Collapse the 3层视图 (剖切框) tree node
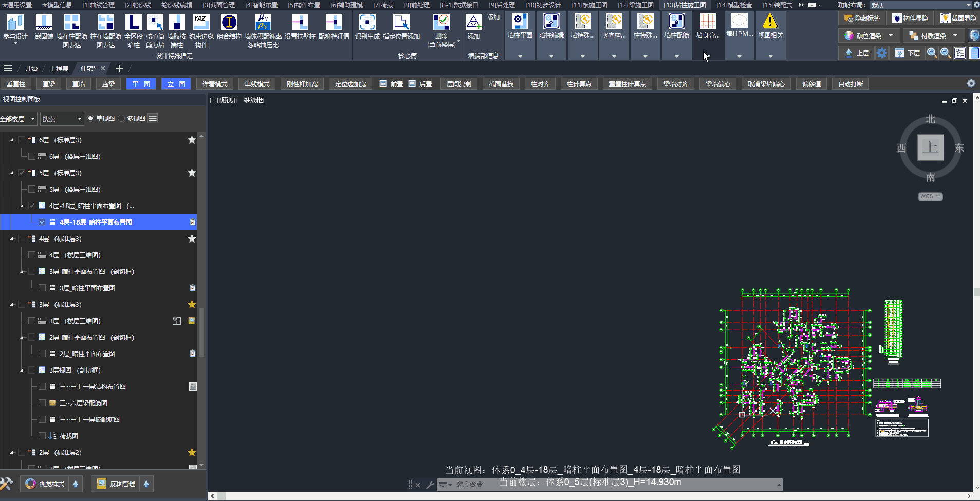980x501 pixels. (x=22, y=370)
